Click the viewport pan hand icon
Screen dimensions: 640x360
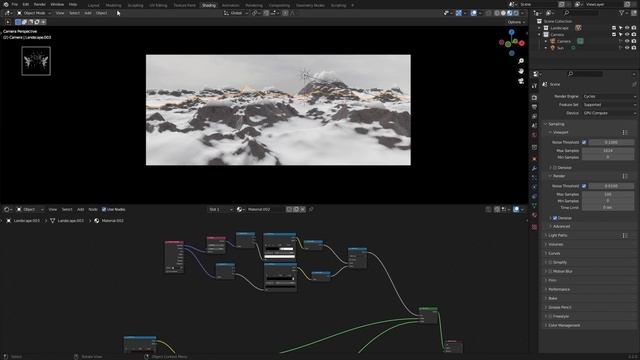(x=521, y=71)
